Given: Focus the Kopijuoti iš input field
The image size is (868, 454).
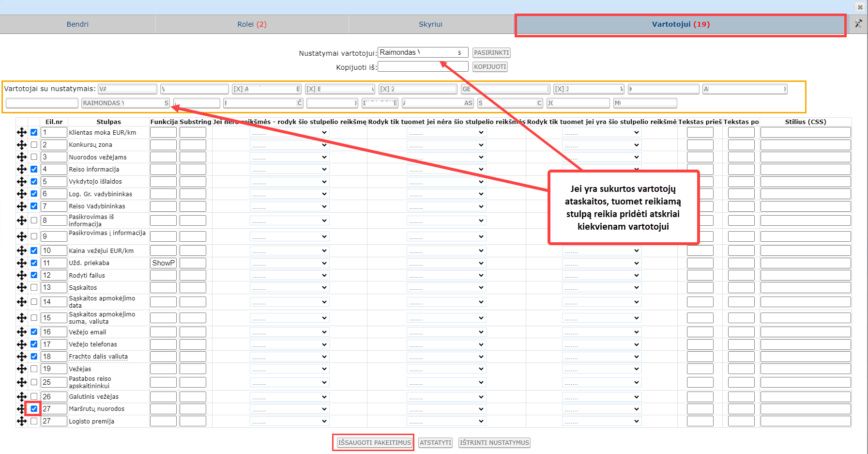Looking at the screenshot, I should pos(423,66).
